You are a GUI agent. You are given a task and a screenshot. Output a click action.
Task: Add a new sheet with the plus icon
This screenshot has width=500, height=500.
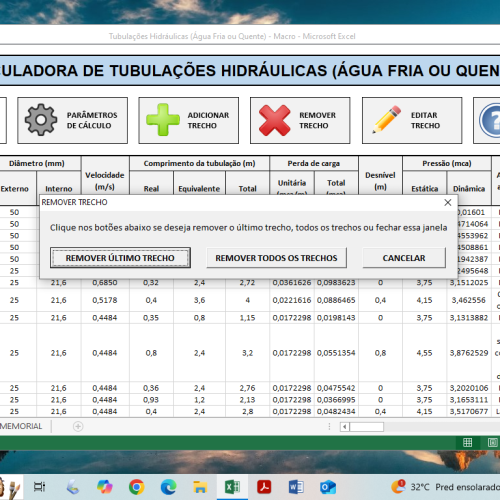click(x=78, y=426)
